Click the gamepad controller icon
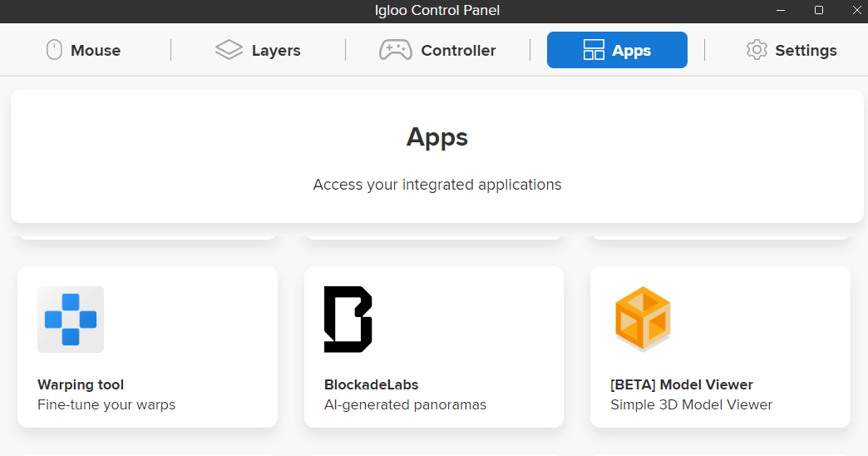Image resolution: width=868 pixels, height=456 pixels. 395,50
